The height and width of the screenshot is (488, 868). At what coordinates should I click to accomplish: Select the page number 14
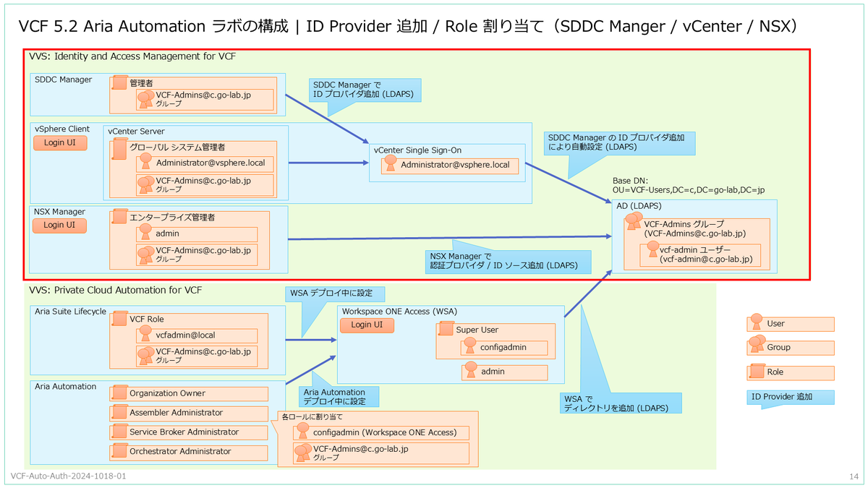click(854, 476)
